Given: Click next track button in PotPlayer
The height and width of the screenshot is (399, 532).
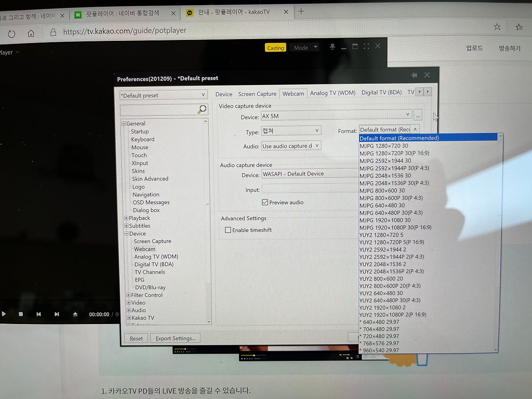Looking at the screenshot, I should (57, 314).
